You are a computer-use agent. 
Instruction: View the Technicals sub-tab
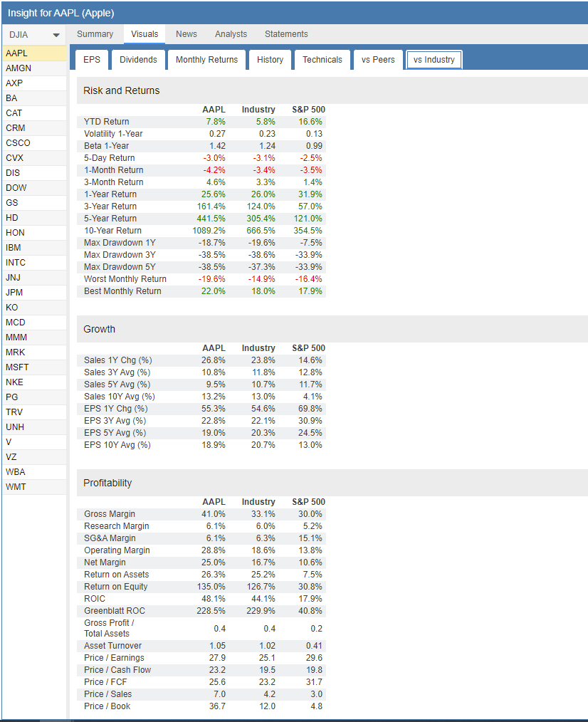coord(322,60)
